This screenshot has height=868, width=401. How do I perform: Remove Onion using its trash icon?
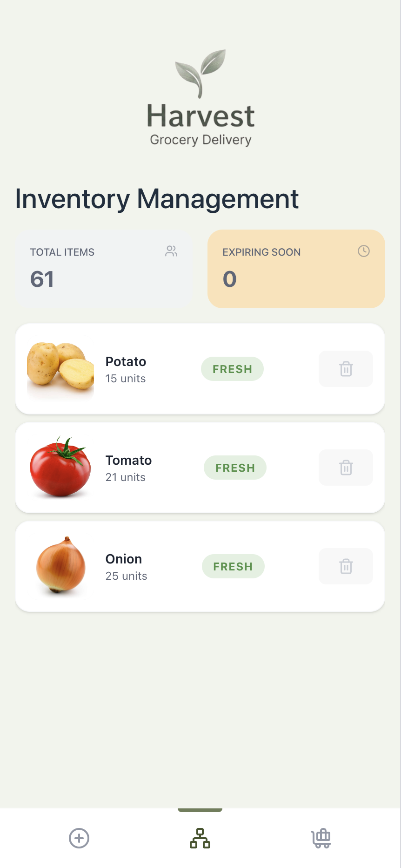346,566
